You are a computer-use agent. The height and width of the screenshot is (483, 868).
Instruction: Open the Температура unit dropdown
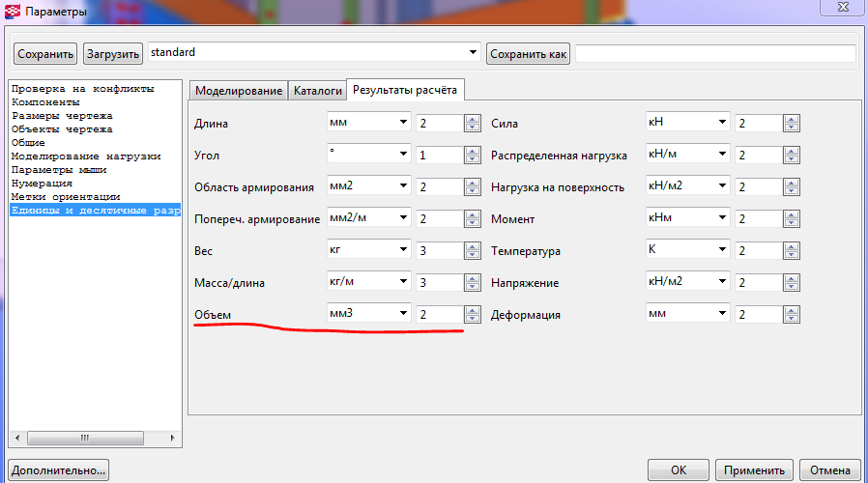(688, 249)
